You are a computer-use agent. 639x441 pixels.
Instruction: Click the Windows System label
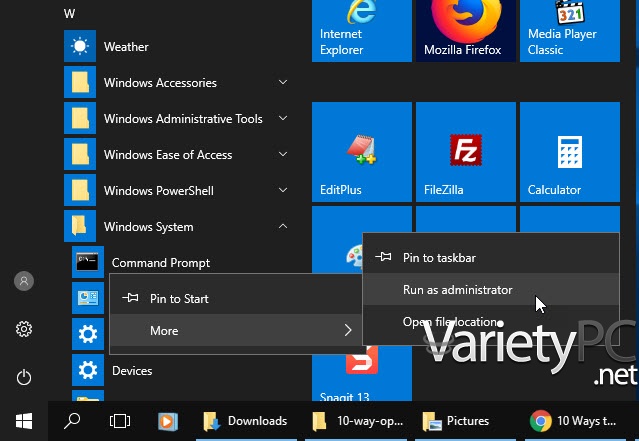click(149, 227)
